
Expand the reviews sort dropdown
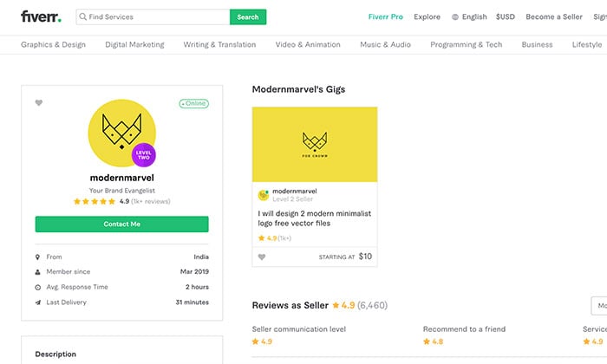[x=599, y=306]
